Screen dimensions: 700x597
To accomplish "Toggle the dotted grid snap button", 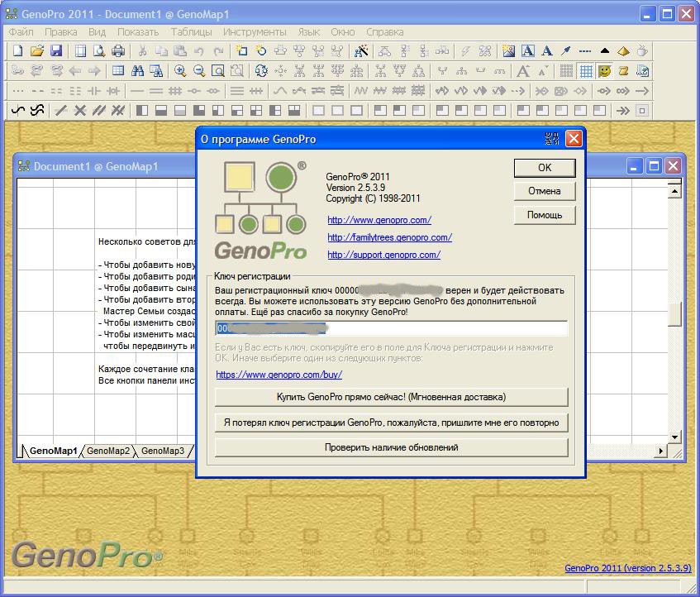I will pyautogui.click(x=566, y=70).
